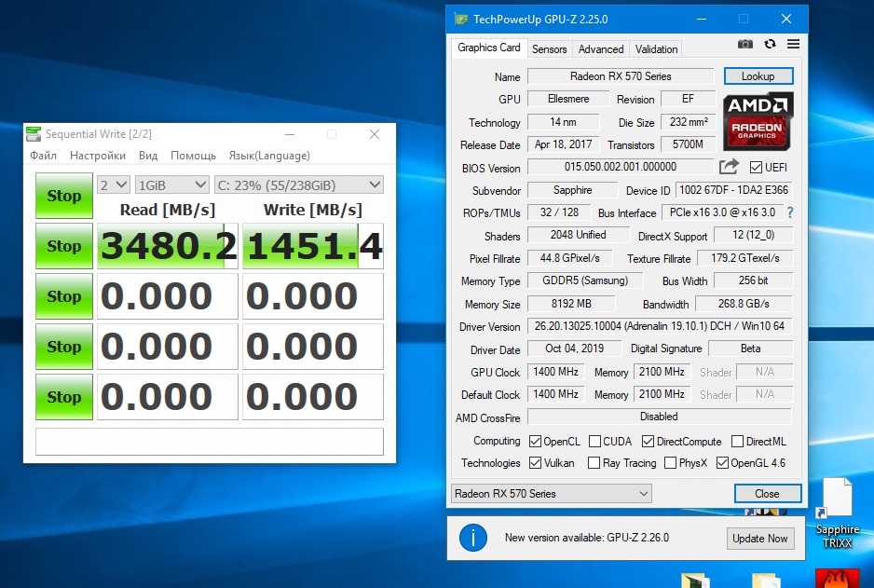Open the Sapphire TRIXX desktop shortcut
Viewport: 874px width, 588px height.
pos(838,513)
